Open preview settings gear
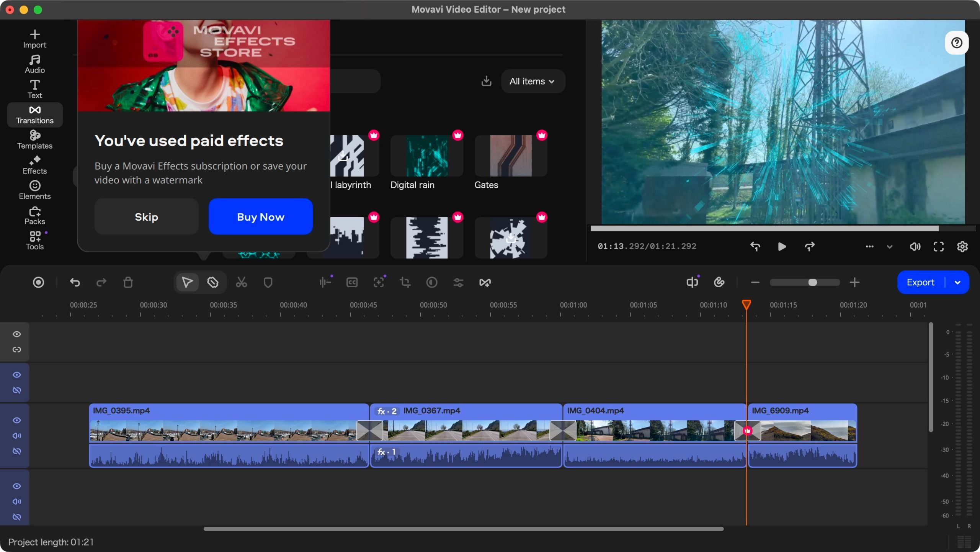 (962, 247)
